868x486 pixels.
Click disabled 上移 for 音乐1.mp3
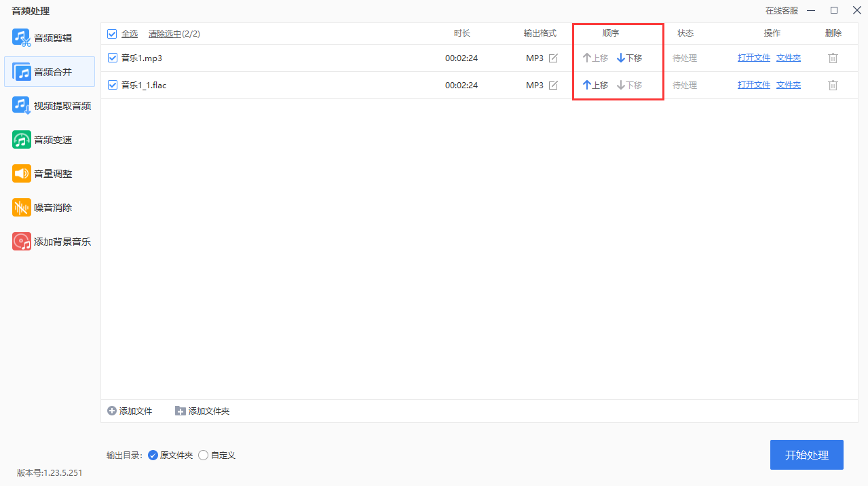[595, 58]
